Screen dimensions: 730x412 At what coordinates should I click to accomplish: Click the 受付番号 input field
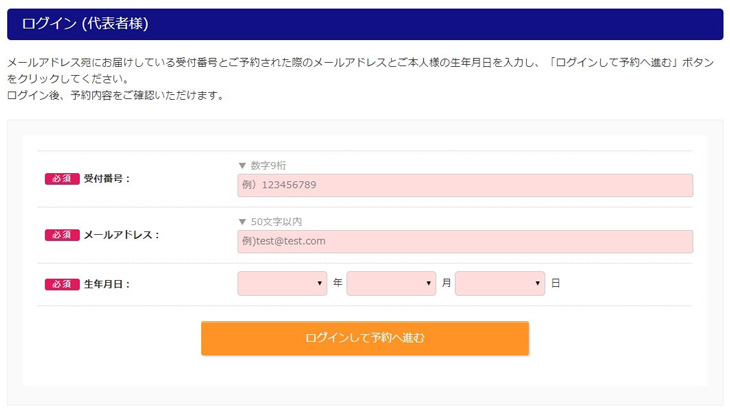point(465,185)
